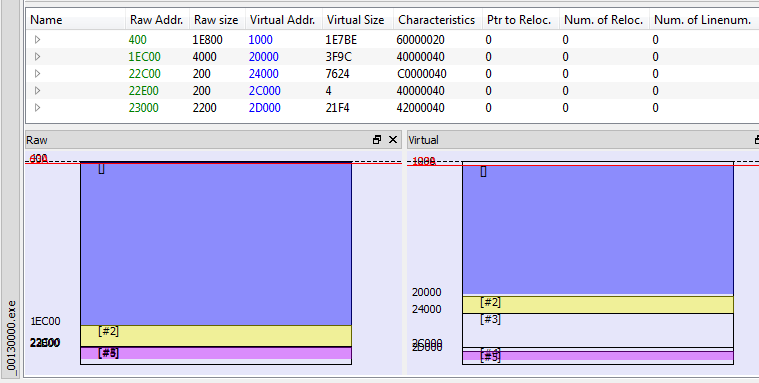Close the Raw panel
Screen dimensions: 759x383
click(393, 140)
